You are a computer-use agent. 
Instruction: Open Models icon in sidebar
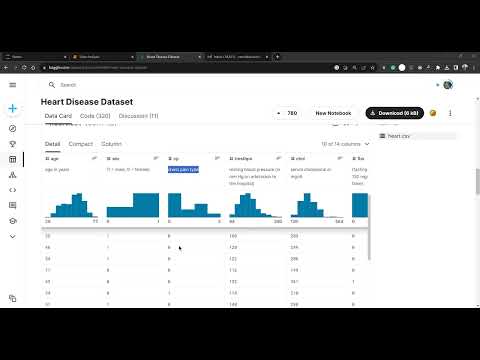pos(13,175)
